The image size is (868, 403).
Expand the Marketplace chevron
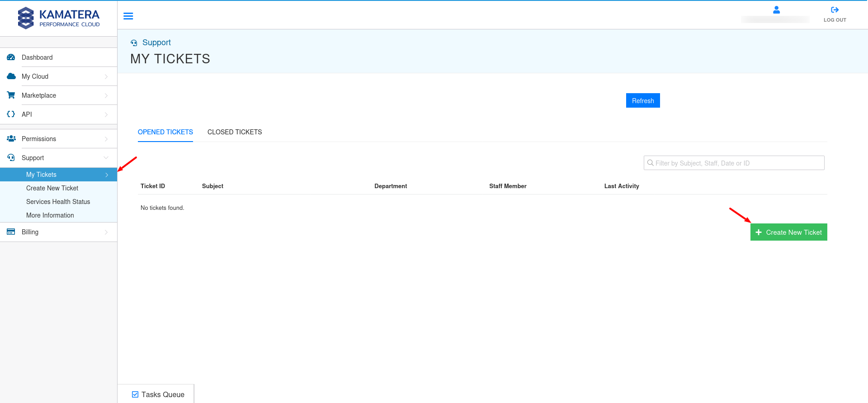[x=106, y=95]
